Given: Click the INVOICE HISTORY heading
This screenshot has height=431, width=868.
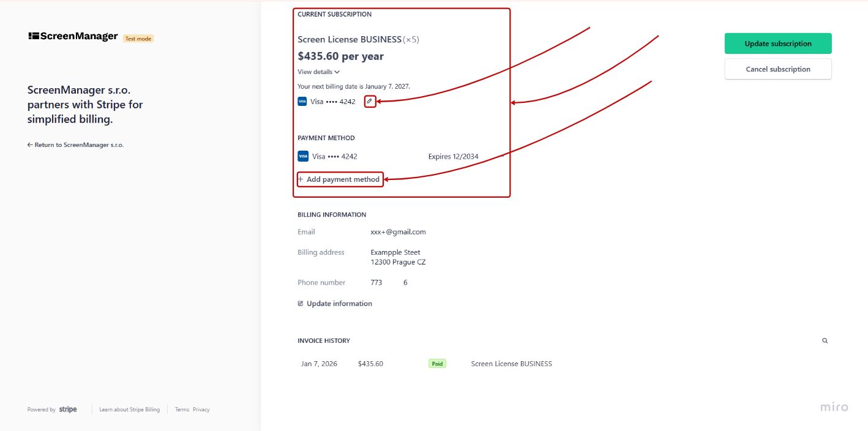Looking at the screenshot, I should tap(324, 340).
